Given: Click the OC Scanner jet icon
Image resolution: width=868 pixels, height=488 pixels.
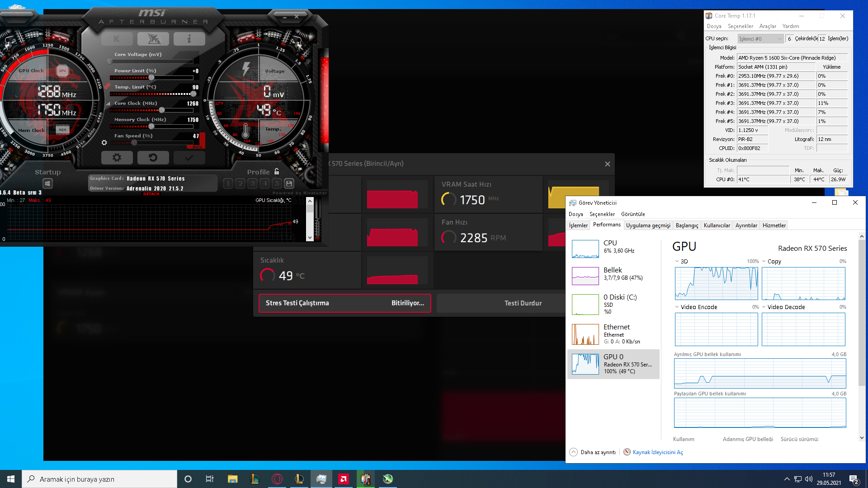Looking at the screenshot, I should [x=153, y=39].
